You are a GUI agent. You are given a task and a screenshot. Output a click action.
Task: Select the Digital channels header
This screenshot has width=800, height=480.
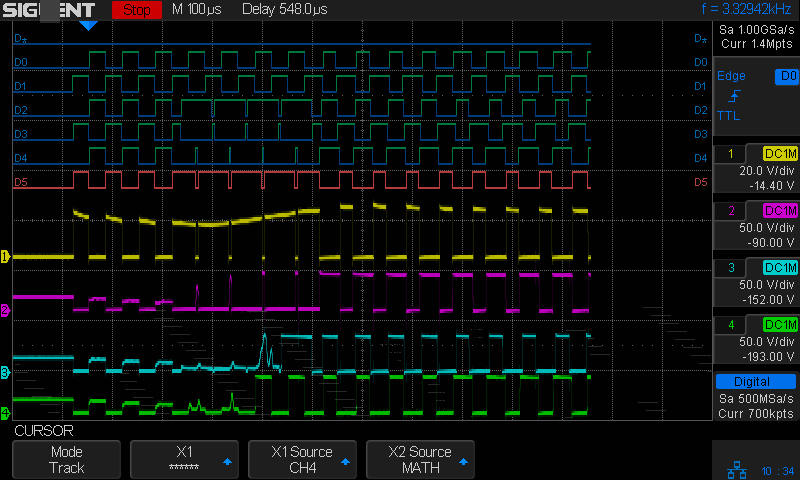[756, 382]
